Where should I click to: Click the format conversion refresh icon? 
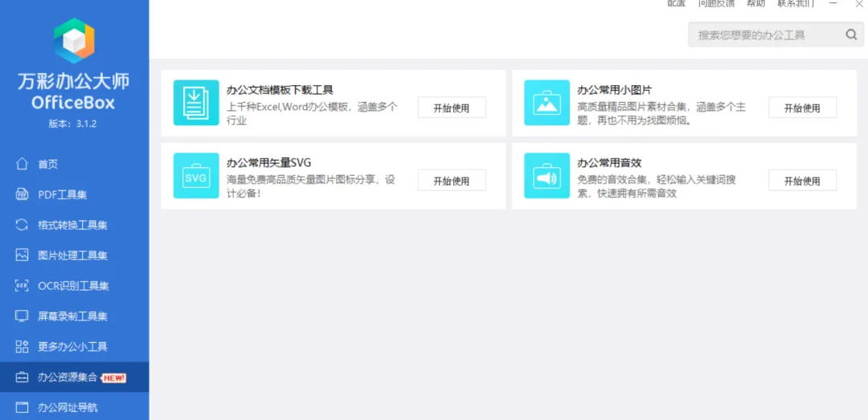(x=22, y=225)
